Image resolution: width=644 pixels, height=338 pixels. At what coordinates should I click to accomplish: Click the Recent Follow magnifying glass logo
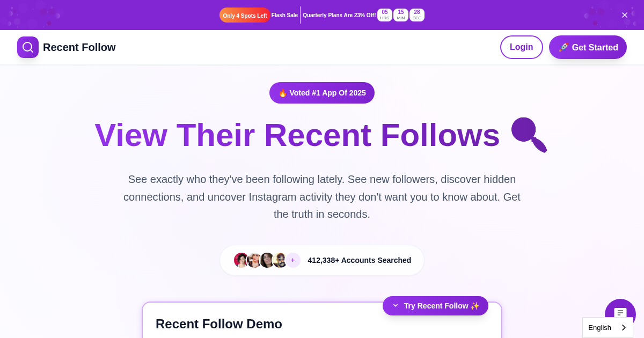(x=28, y=47)
